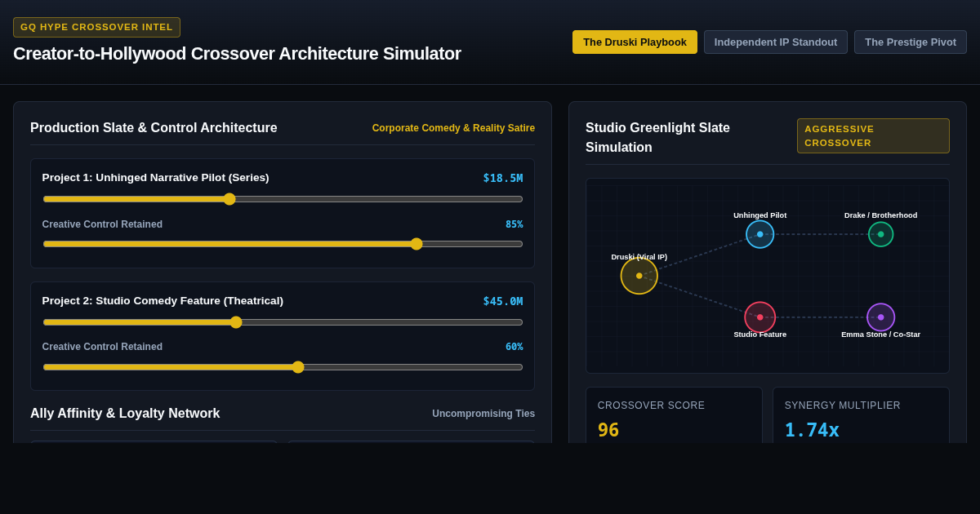This screenshot has height=514, width=980.
Task: Click the Uncompromising Ties label
Action: click(x=483, y=414)
